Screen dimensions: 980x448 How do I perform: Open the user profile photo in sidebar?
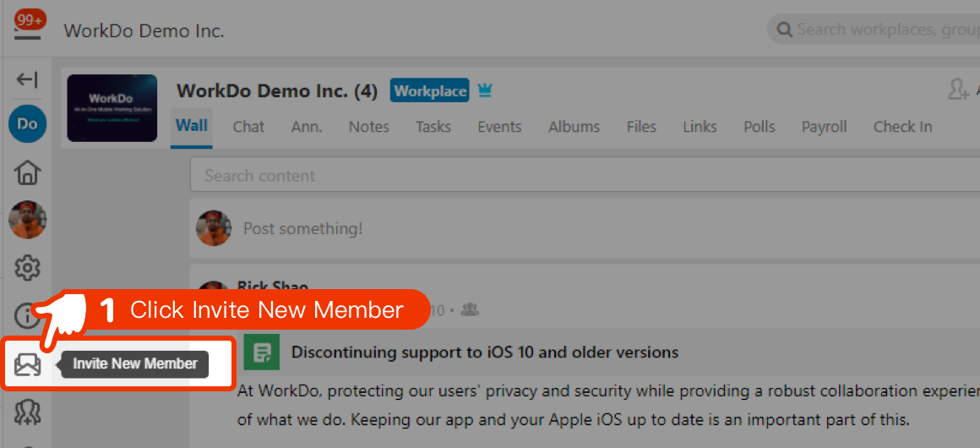(x=28, y=220)
